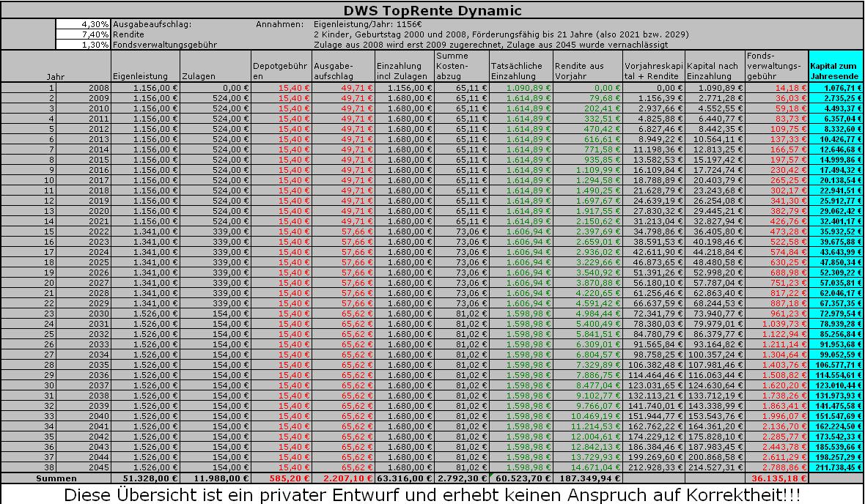Click the disclaimer 'Diese Übersicht ist ein privater Entwurf'

tap(432, 494)
